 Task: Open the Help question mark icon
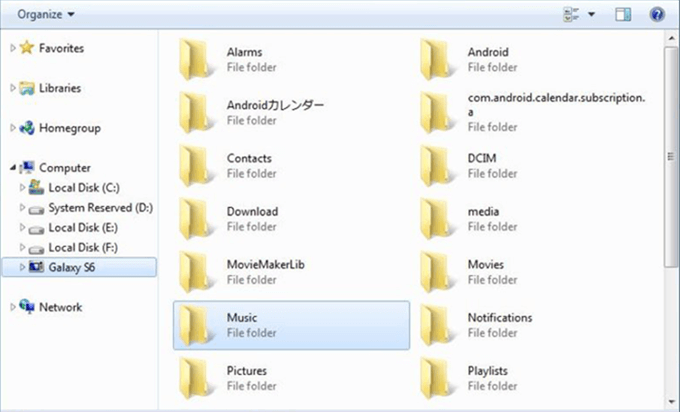[657, 14]
